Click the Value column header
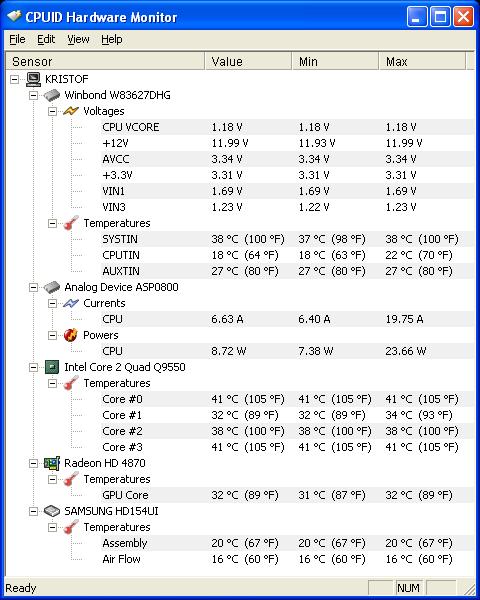This screenshot has width=480, height=600. [248, 62]
